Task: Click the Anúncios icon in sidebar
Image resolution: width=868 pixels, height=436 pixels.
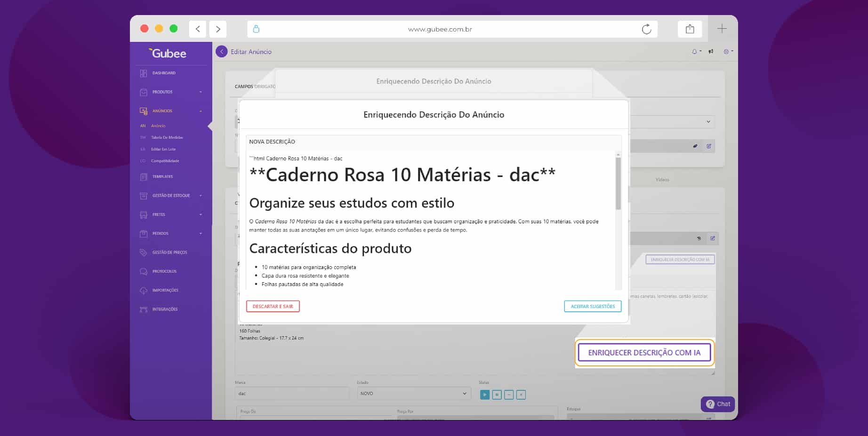Action: [x=144, y=111]
